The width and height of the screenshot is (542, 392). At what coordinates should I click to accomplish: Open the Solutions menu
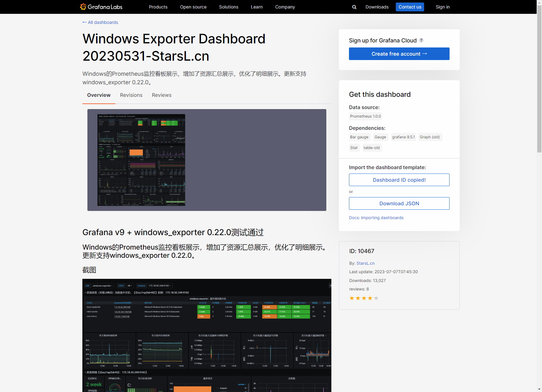tap(229, 7)
